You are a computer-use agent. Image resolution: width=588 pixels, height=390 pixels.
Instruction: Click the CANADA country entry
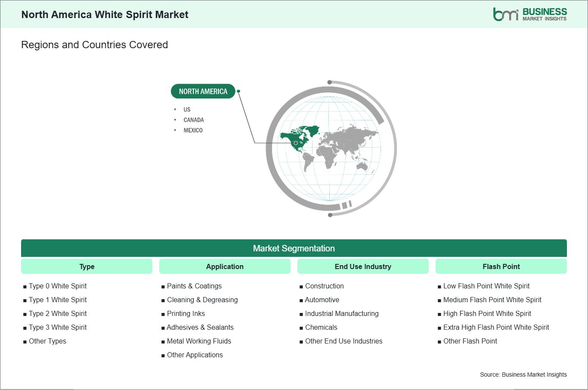194,120
